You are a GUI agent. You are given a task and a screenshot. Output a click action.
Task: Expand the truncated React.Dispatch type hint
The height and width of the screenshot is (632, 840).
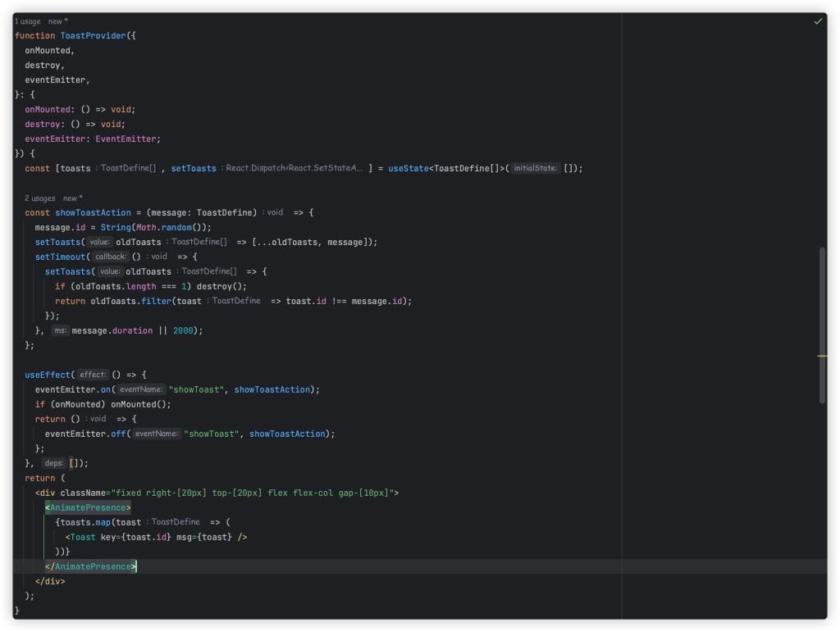tap(294, 168)
